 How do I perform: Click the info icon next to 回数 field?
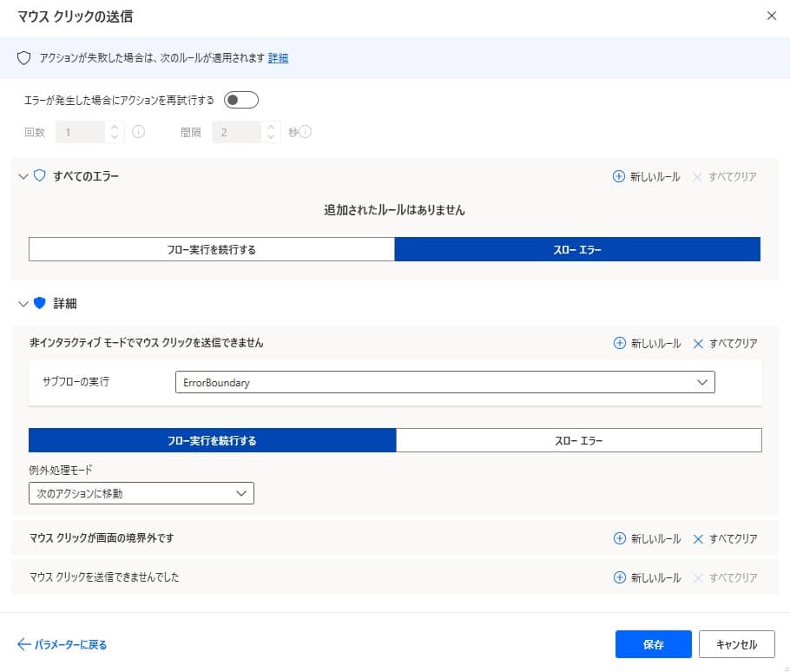[138, 133]
